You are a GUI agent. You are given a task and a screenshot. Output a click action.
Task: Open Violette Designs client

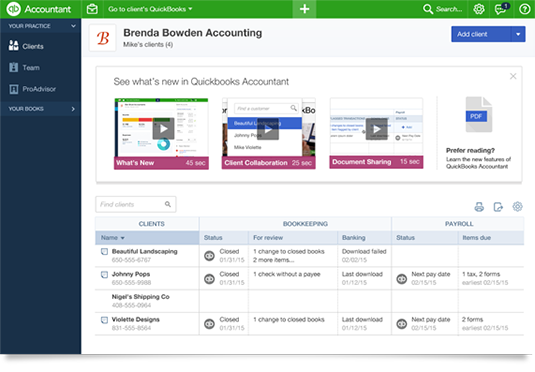135,319
